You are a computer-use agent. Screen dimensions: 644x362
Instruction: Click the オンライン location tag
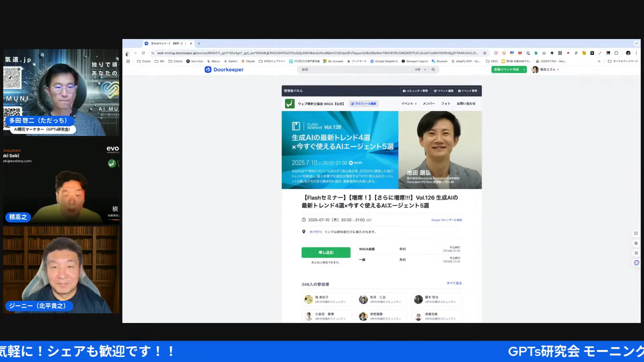click(316, 232)
